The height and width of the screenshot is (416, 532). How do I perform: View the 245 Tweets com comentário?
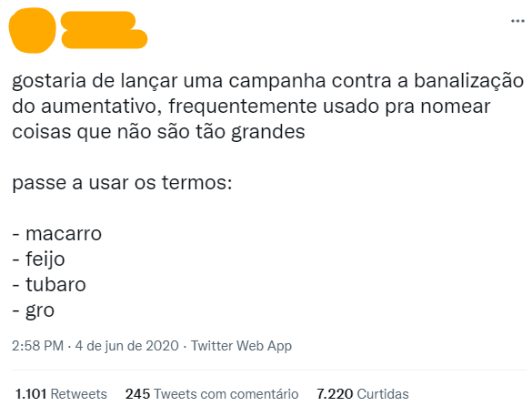212,394
